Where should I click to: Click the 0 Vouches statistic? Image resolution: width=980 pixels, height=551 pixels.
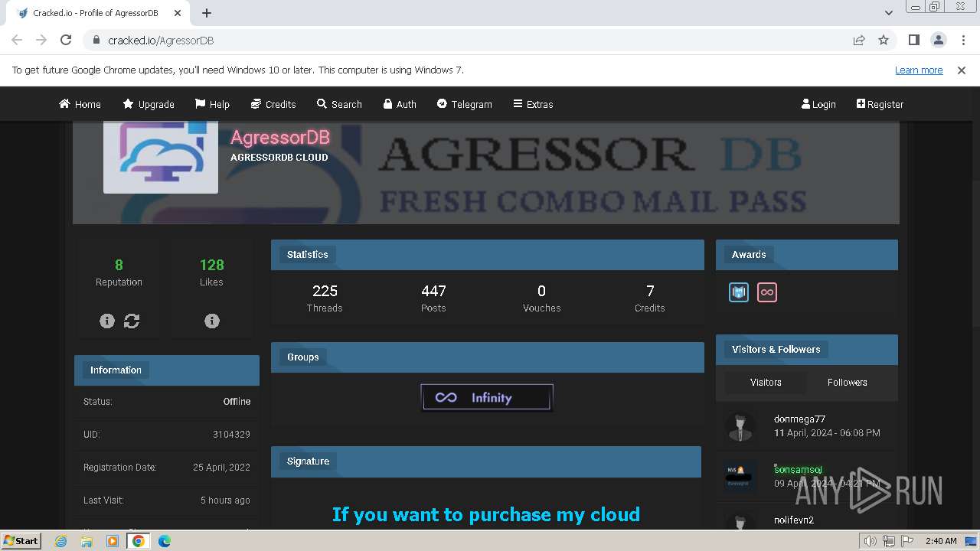(x=541, y=298)
